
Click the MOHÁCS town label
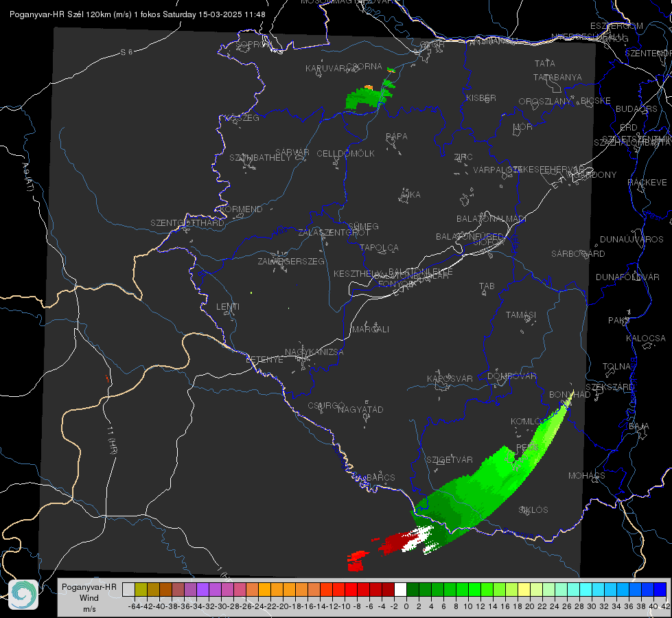tap(587, 476)
